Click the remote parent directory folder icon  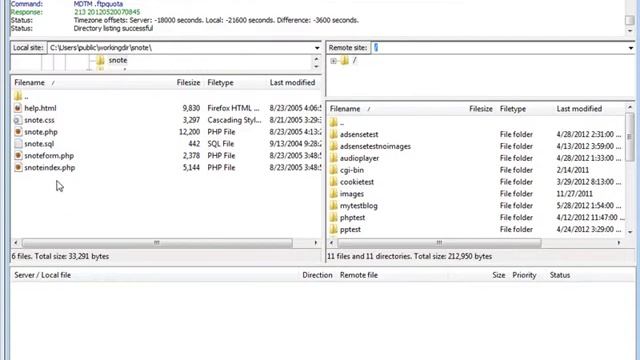pyautogui.click(x=333, y=122)
